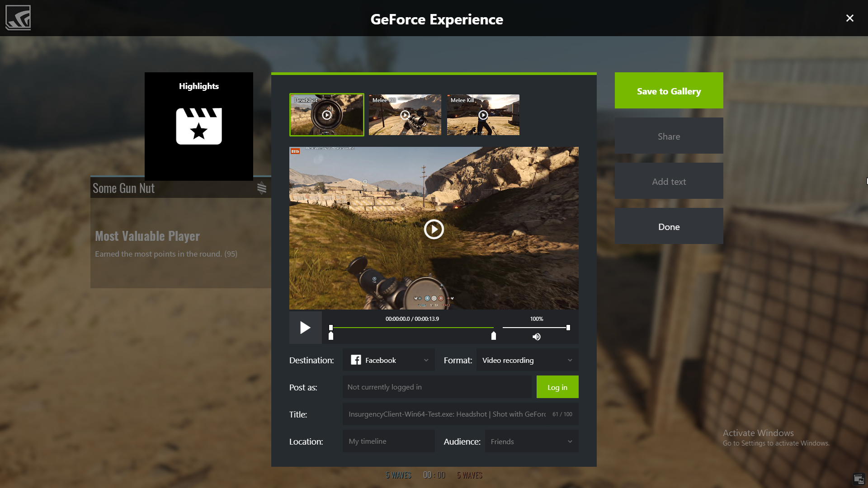
Task: Mute audio with the speaker icon
Action: (536, 337)
